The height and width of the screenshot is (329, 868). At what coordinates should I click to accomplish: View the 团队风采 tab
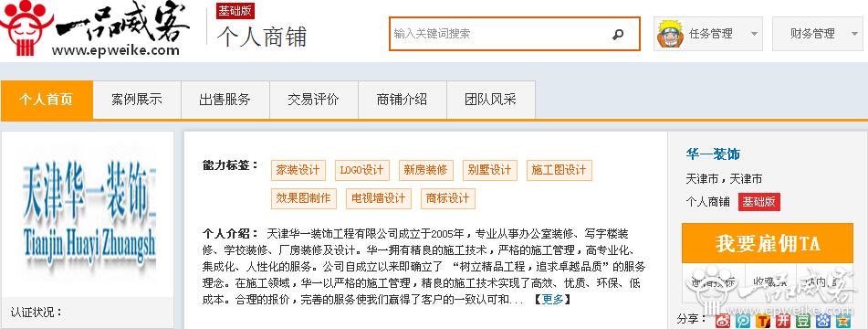click(x=491, y=101)
